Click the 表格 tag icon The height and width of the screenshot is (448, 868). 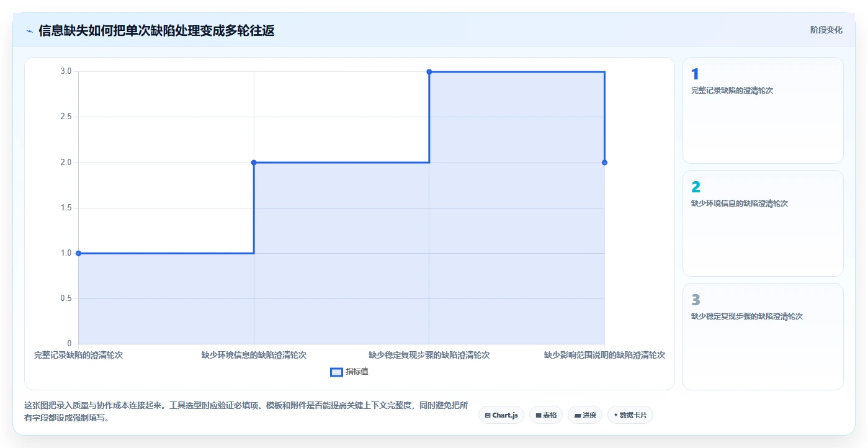(x=538, y=415)
